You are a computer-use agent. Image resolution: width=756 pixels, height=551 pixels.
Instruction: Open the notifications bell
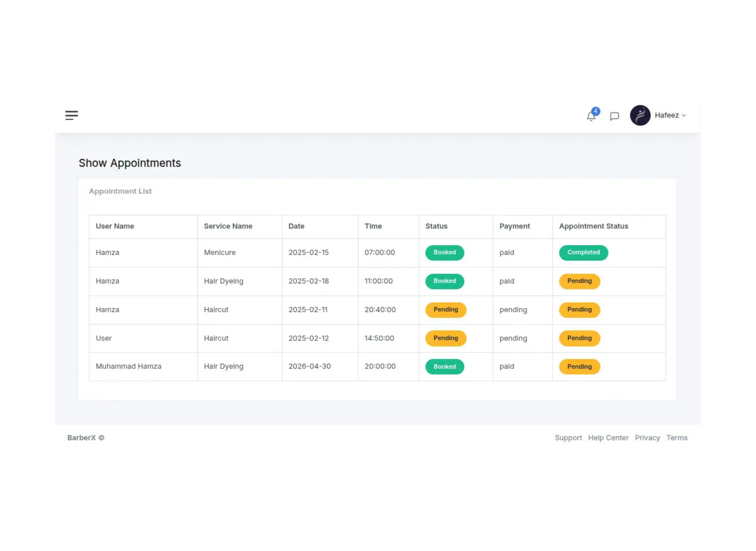tap(591, 116)
